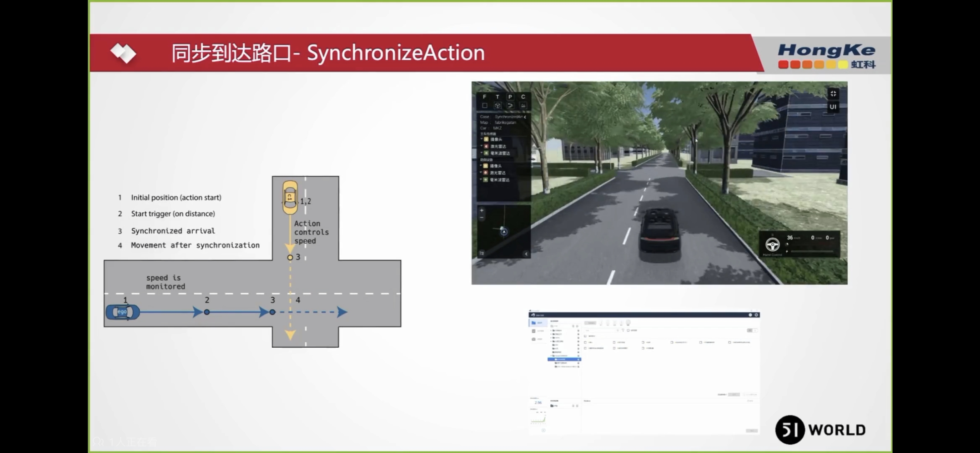Click the steering wheel hand control icon
980x453 pixels.
(773, 244)
